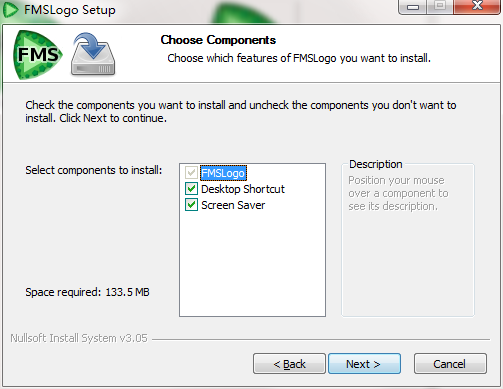Click the Space required label
Viewport: 503px width, 389px height.
click(87, 292)
